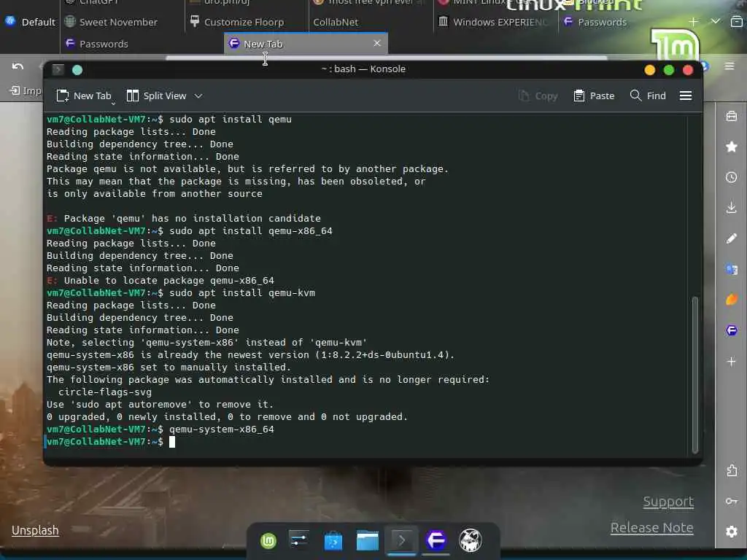The width and height of the screenshot is (747, 560).
Task: Expand the Split View dropdown chevron
Action: [198, 96]
